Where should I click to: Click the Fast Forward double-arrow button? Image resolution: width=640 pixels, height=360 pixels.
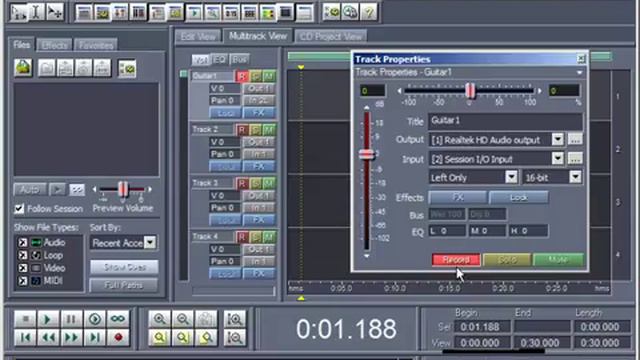coord(71,337)
